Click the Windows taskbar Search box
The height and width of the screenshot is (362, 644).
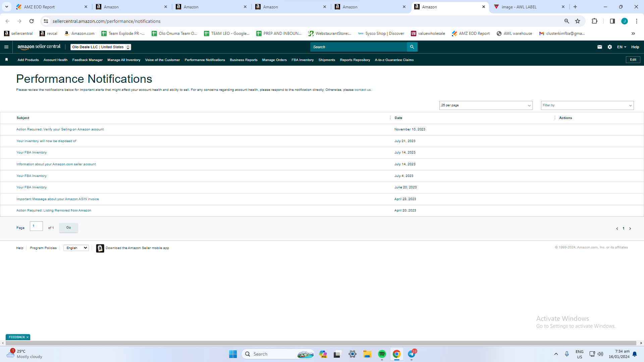point(278,354)
